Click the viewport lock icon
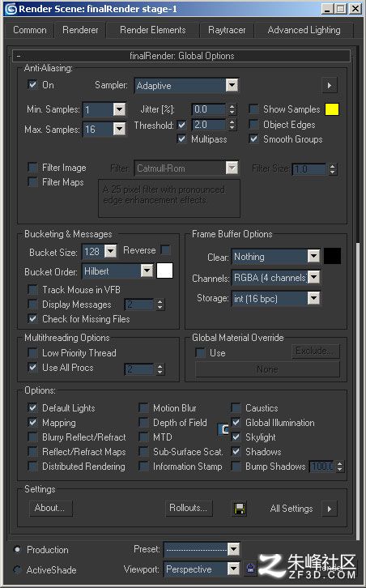The height and width of the screenshot is (588, 366). (251, 569)
